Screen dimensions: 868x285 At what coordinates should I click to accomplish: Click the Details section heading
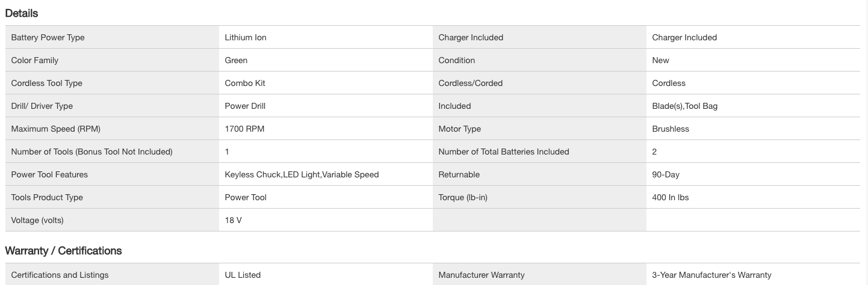tap(22, 13)
